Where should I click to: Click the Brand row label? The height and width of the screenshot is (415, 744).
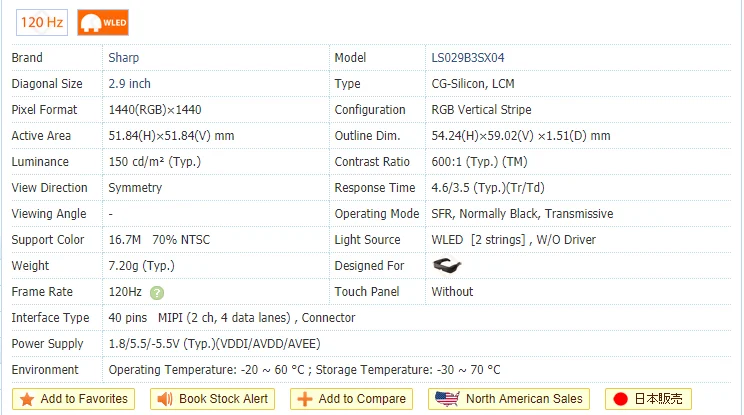coord(27,58)
